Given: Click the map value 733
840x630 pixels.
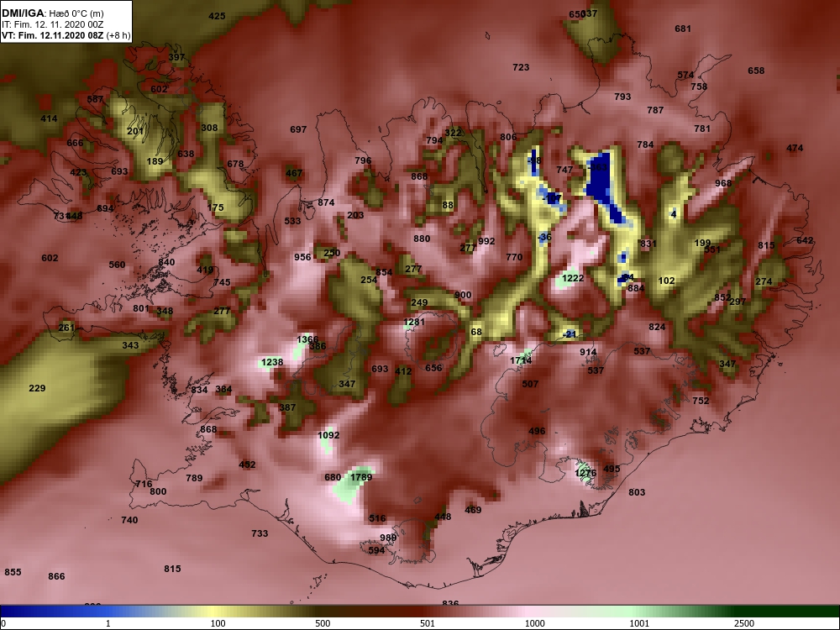Looking at the screenshot, I should click(x=260, y=533).
